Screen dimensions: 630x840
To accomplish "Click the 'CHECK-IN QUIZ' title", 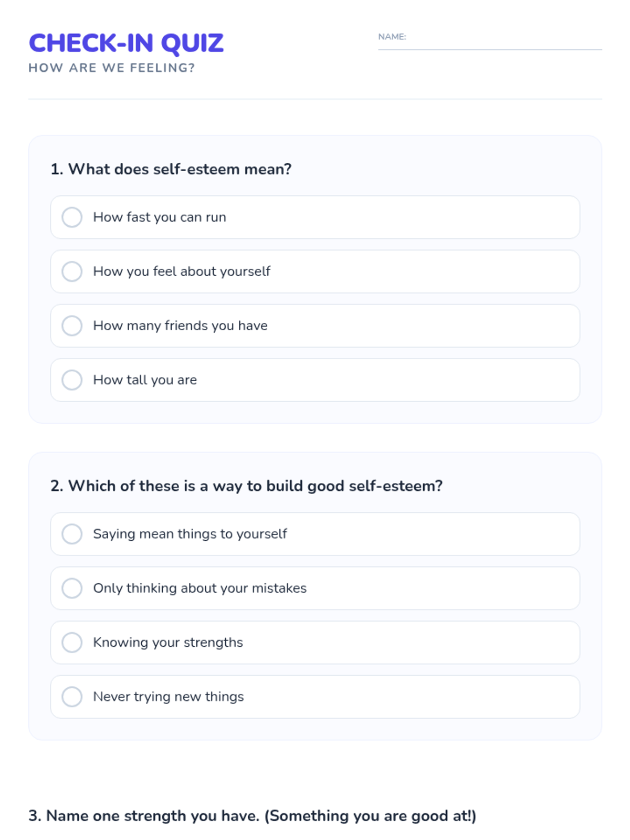I will tap(126, 43).
